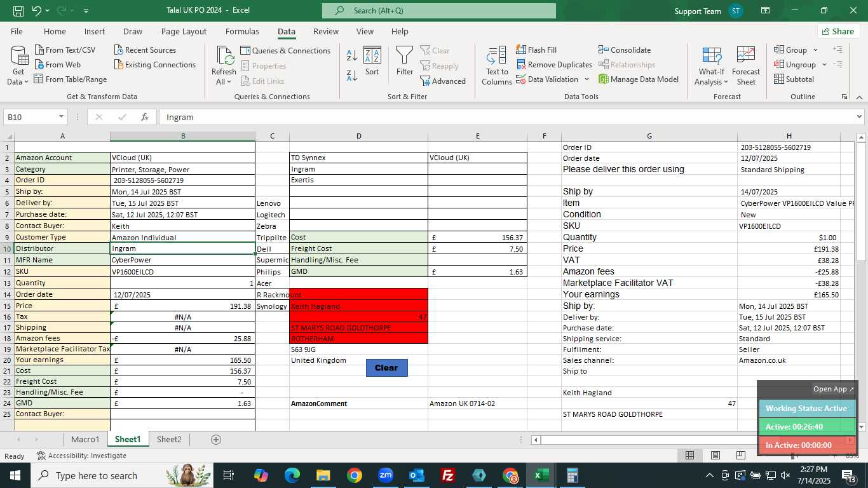The image size is (868, 488).
Task: Run Flash Fill
Action: (x=536, y=50)
